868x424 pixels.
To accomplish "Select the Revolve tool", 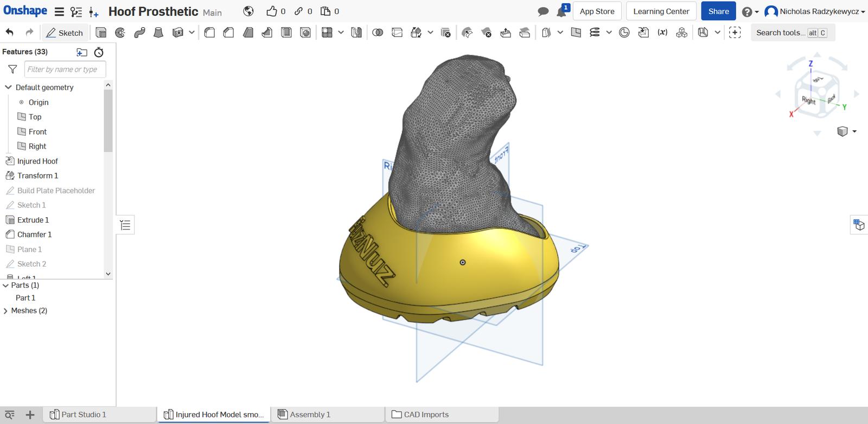I will (x=120, y=33).
